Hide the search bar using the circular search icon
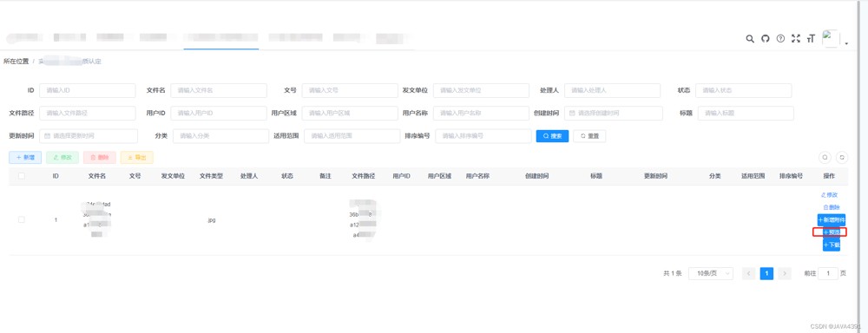This screenshot has width=868, height=333. tap(825, 158)
